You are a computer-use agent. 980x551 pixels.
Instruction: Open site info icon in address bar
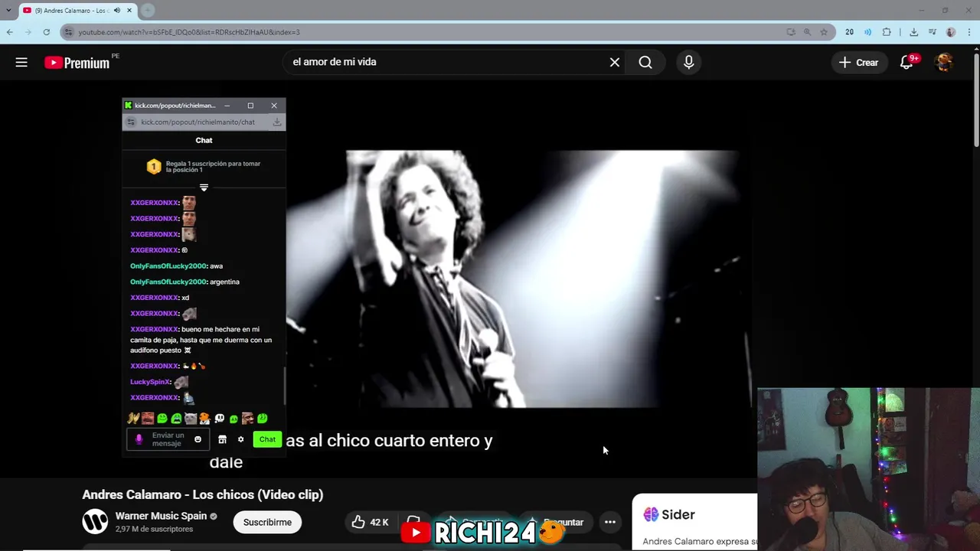68,32
